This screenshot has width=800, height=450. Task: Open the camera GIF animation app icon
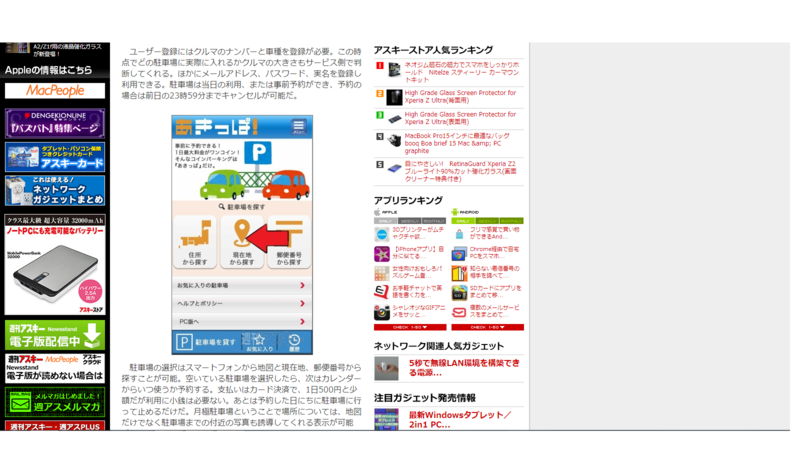click(382, 312)
